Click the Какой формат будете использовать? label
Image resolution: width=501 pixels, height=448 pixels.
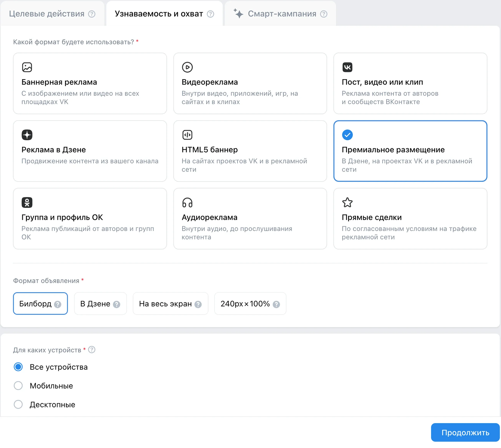(x=73, y=42)
